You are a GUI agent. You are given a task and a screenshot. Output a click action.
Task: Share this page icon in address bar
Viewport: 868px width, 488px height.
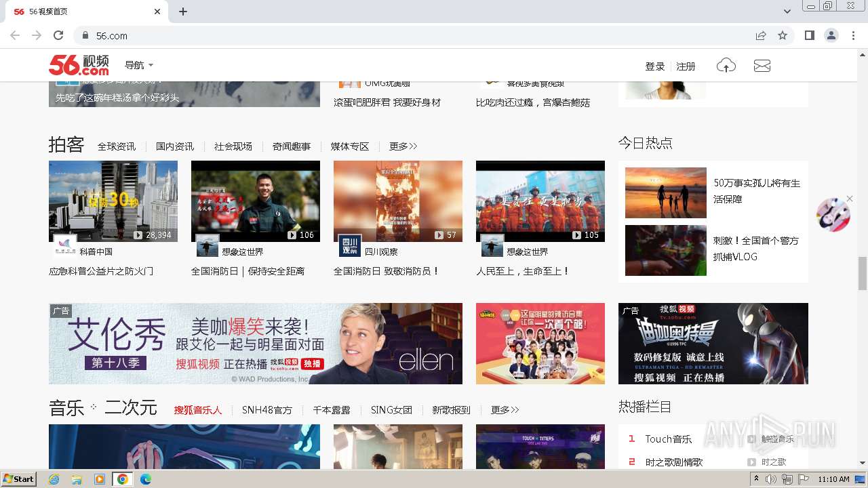[x=761, y=35]
